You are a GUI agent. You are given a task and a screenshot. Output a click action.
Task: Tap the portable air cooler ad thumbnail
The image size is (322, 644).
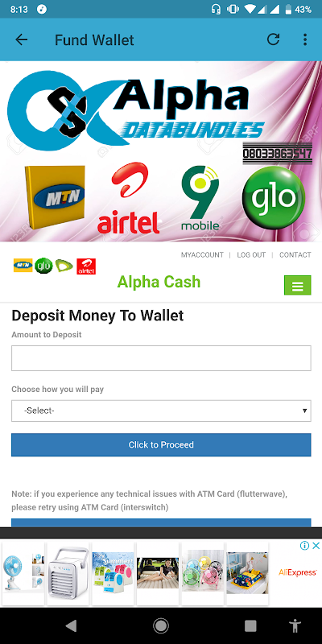point(68,574)
